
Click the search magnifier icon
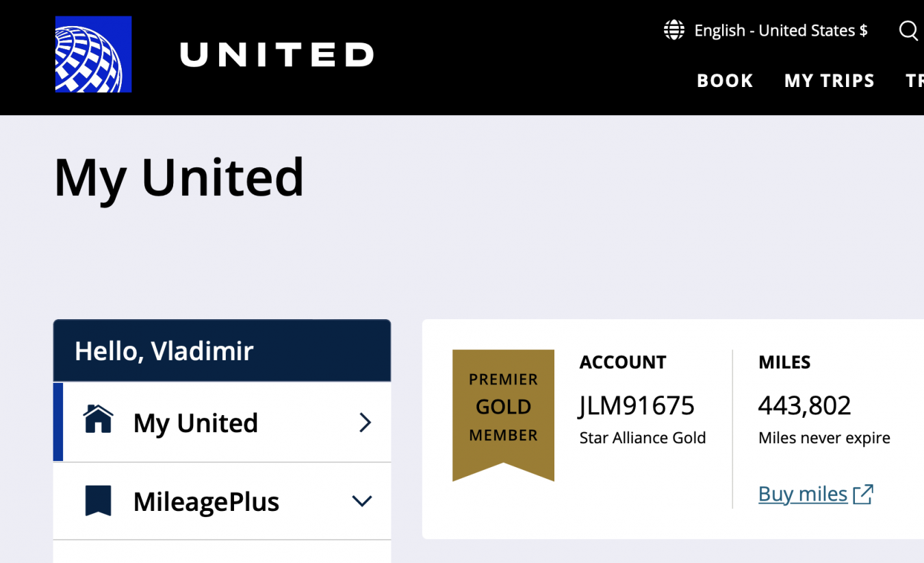tap(908, 30)
